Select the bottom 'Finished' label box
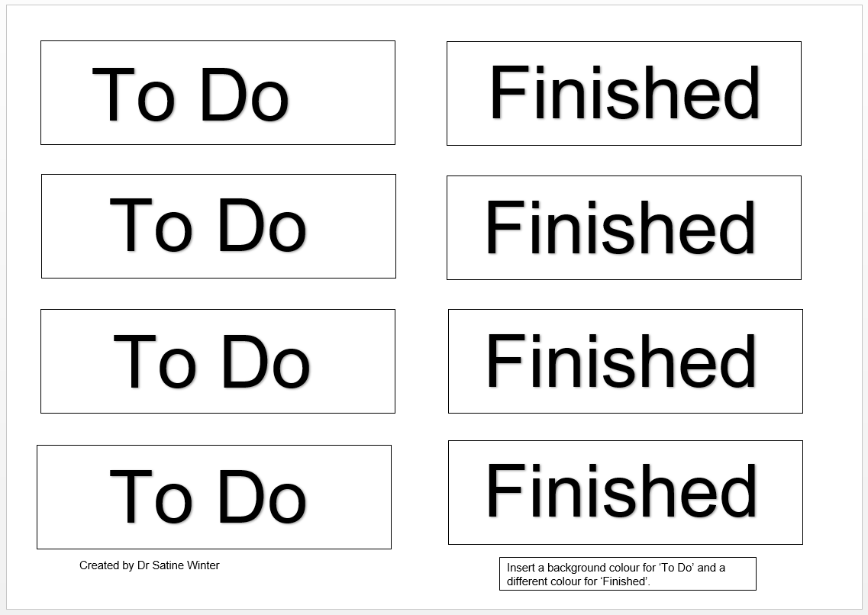868x615 pixels. point(625,493)
